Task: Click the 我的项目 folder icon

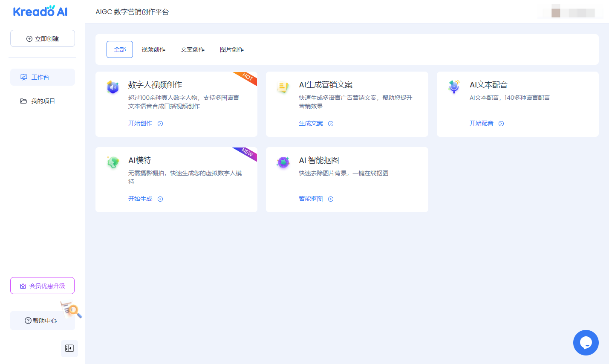Action: pos(24,101)
